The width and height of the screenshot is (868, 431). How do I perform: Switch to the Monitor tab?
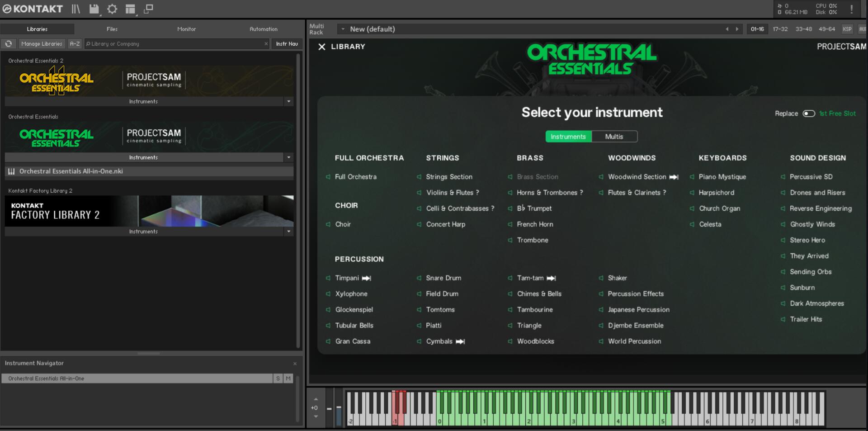[187, 29]
